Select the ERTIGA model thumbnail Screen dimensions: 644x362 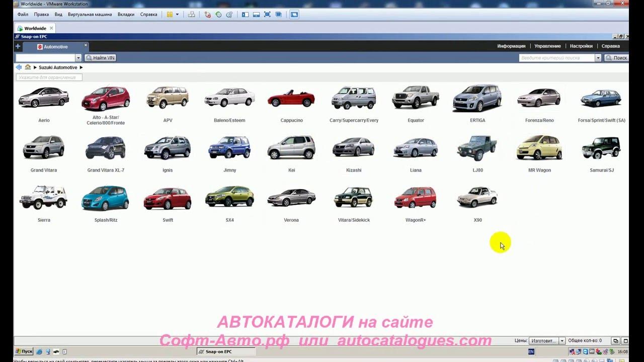(x=477, y=98)
